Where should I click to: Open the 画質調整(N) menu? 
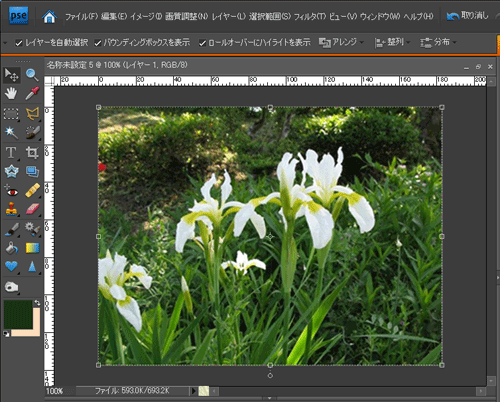pos(187,16)
